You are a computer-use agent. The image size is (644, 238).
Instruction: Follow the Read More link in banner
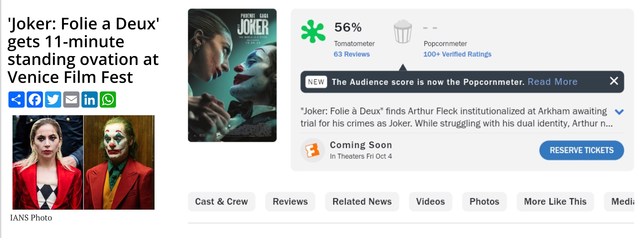(553, 82)
